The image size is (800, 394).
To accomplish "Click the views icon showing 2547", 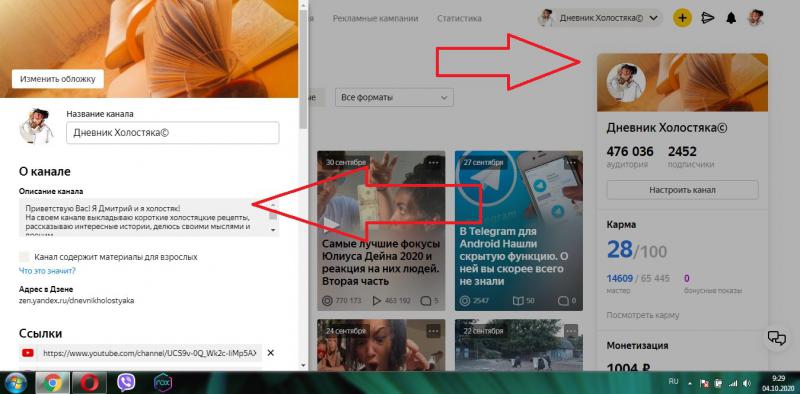I will [465, 301].
